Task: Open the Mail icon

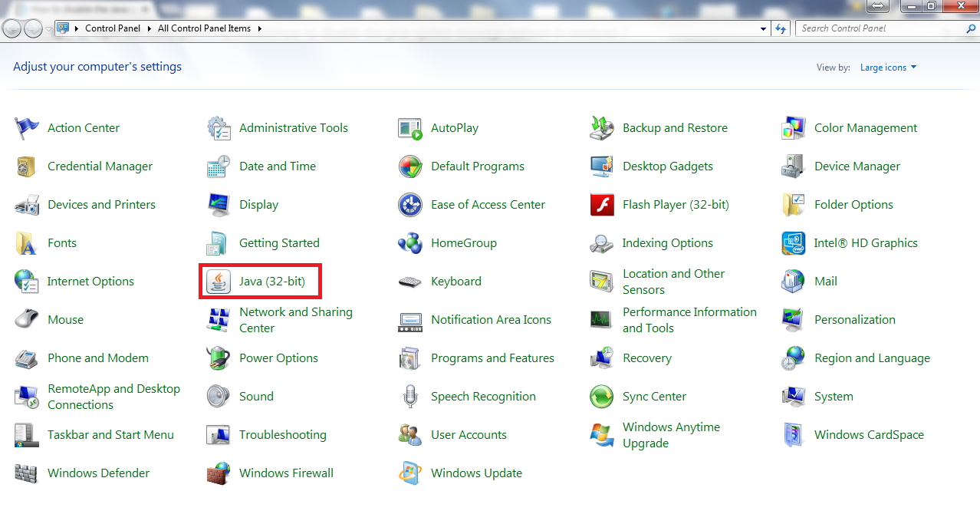Action: tap(794, 282)
